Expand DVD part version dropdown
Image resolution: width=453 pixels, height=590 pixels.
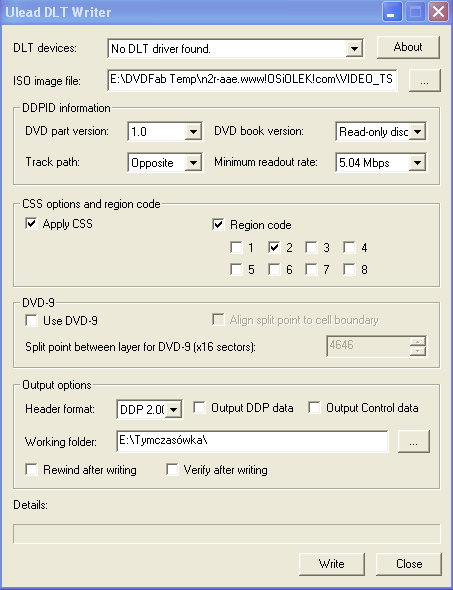193,132
